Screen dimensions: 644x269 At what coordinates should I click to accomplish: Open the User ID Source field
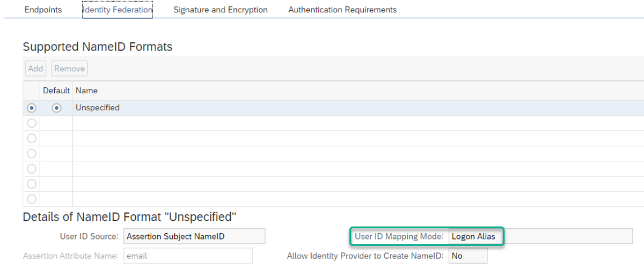tap(194, 236)
